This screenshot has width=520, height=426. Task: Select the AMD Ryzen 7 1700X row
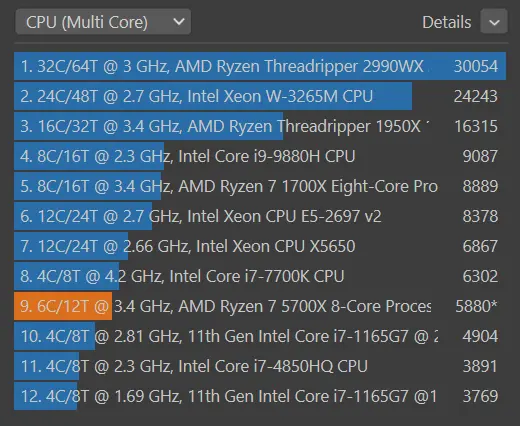click(x=260, y=186)
